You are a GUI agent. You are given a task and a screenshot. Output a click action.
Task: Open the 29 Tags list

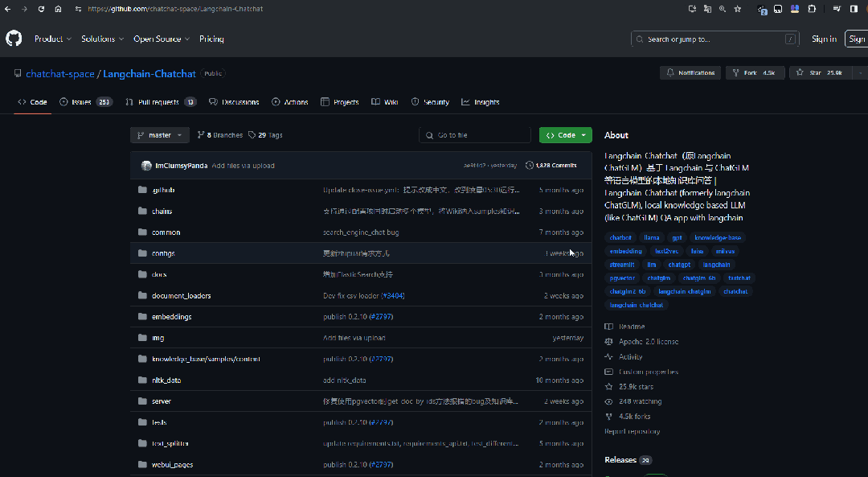pos(265,134)
